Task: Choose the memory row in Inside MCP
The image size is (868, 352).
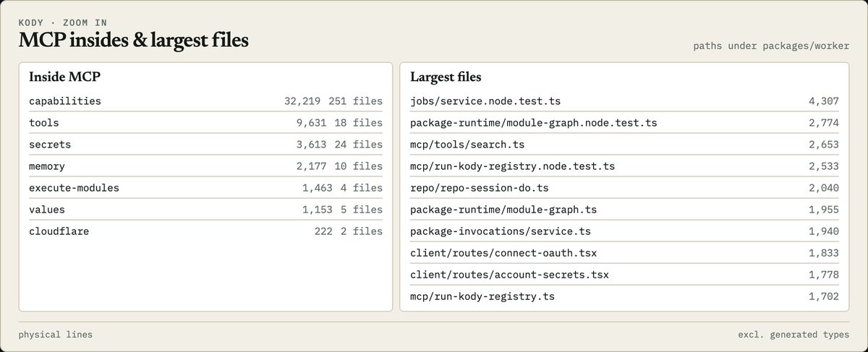Action: [x=205, y=166]
